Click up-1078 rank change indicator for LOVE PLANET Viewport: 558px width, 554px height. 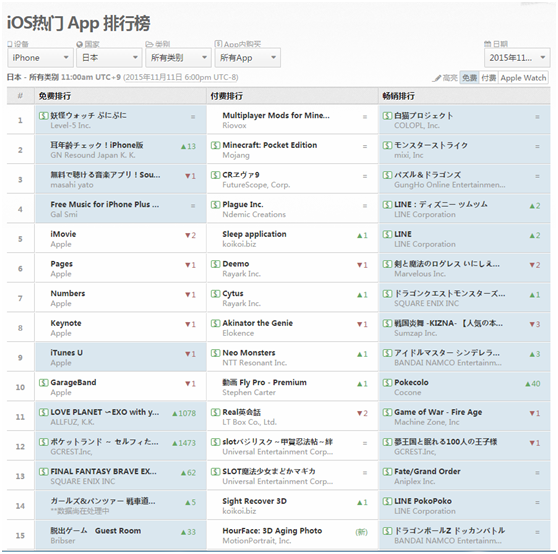tap(184, 413)
